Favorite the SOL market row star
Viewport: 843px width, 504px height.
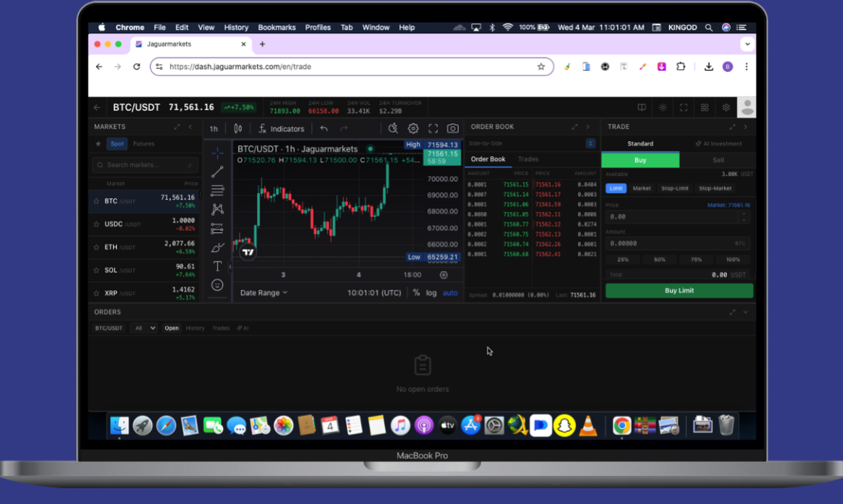pos(97,270)
